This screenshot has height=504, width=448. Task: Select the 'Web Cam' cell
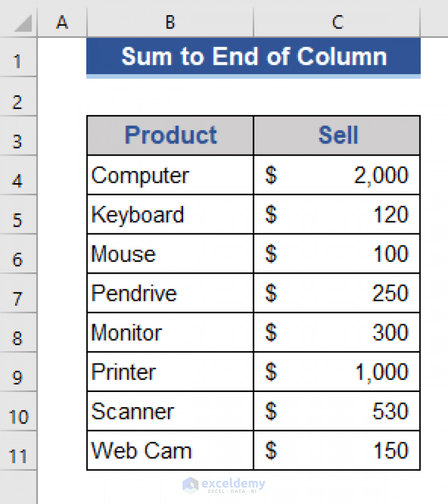[x=169, y=450]
